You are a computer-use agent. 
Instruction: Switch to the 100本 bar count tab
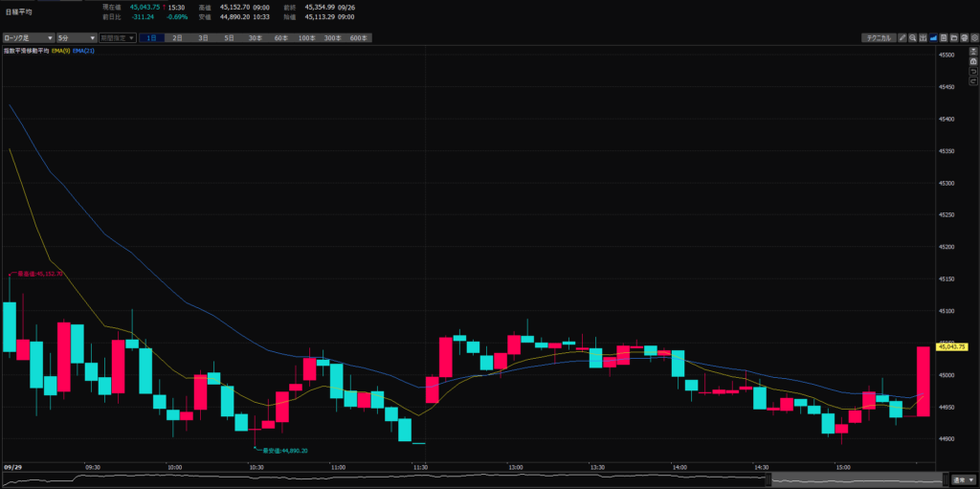[x=306, y=38]
